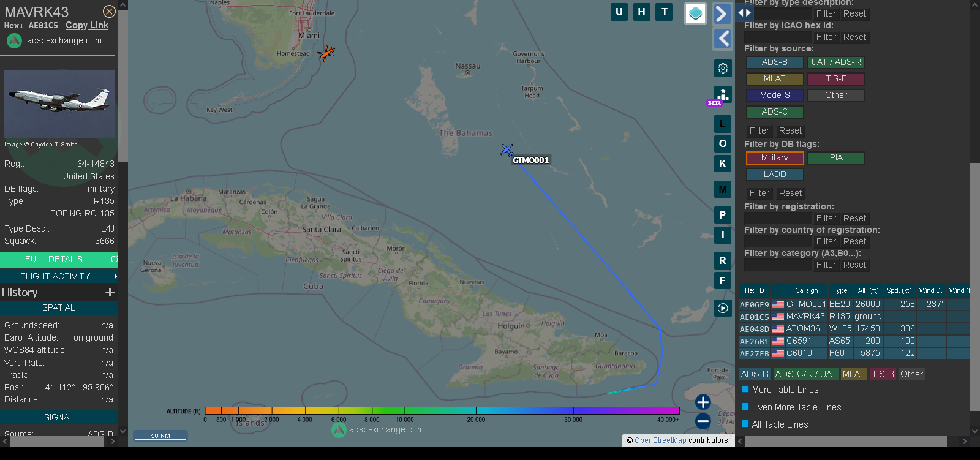Screen dimensions: 980x460
Task: Sort table by Alt. (ft) column
Action: [868, 290]
